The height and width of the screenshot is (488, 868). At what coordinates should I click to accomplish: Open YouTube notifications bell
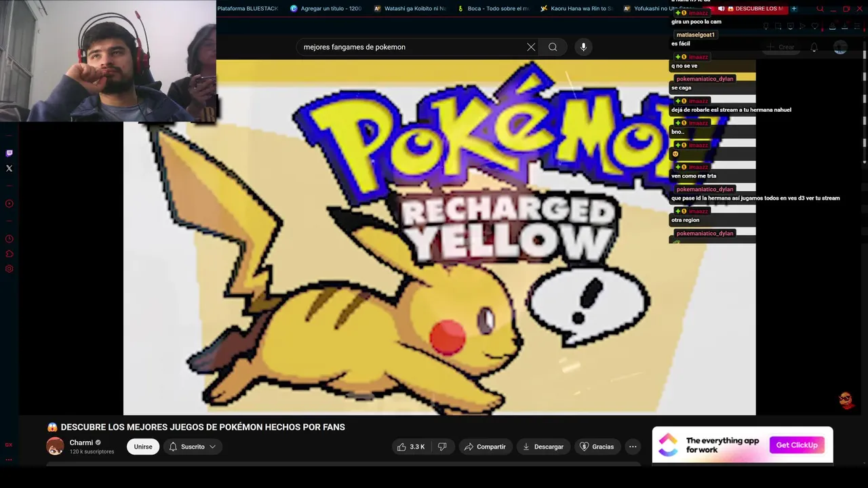[814, 47]
